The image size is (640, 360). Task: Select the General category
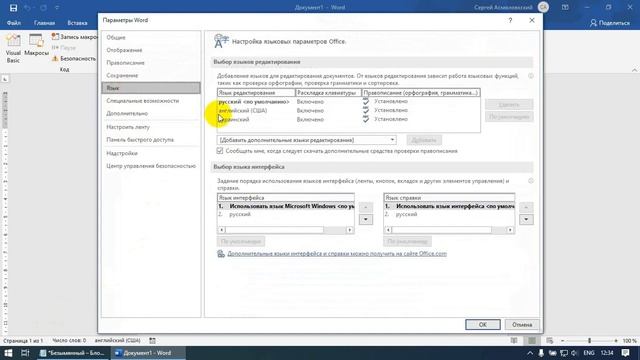pos(151,38)
